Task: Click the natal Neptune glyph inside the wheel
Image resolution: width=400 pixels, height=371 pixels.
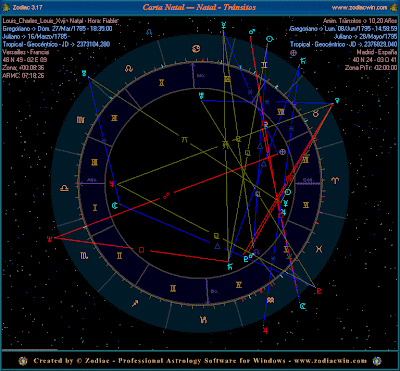Action: [112, 184]
